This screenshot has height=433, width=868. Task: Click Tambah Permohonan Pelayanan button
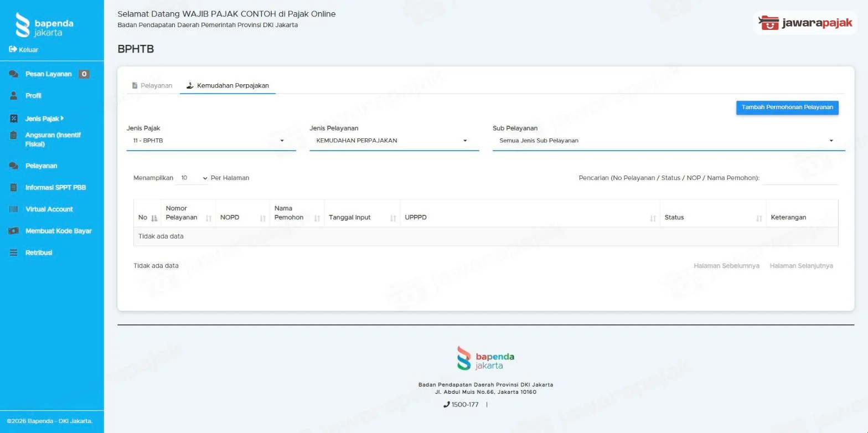[x=787, y=107]
